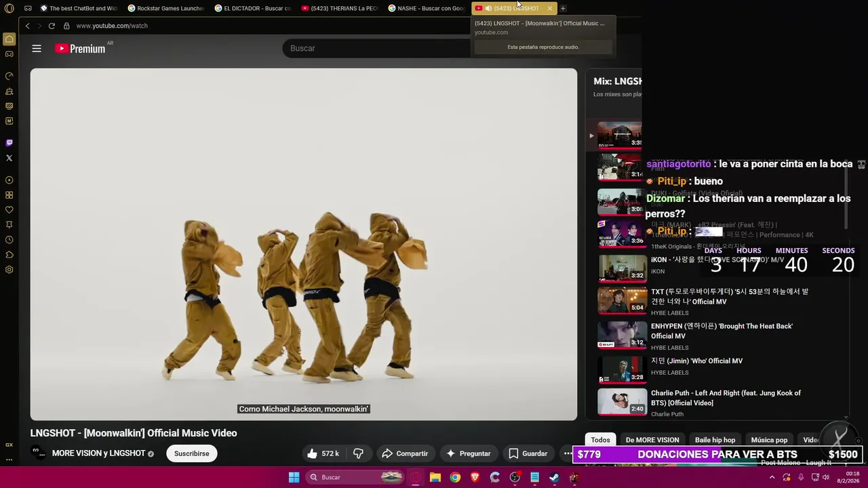Open Charlie Puth Left And Right video
This screenshot has height=488, width=868.
(x=726, y=398)
